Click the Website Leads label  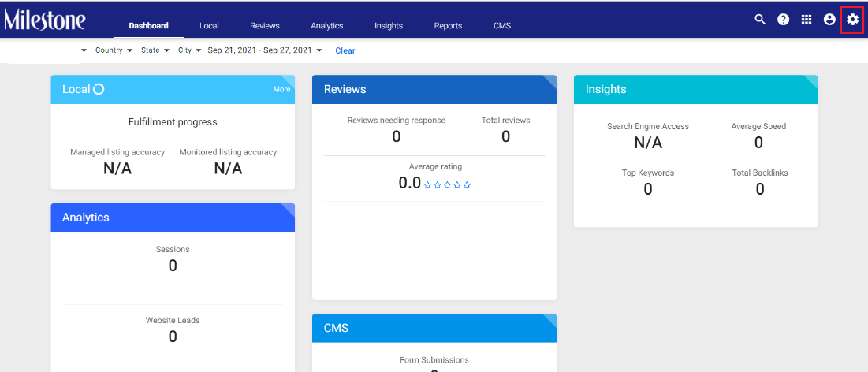coord(173,320)
